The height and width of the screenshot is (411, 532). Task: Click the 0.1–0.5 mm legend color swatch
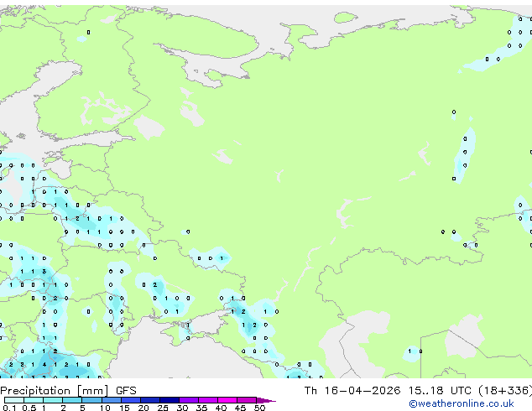pos(14,400)
